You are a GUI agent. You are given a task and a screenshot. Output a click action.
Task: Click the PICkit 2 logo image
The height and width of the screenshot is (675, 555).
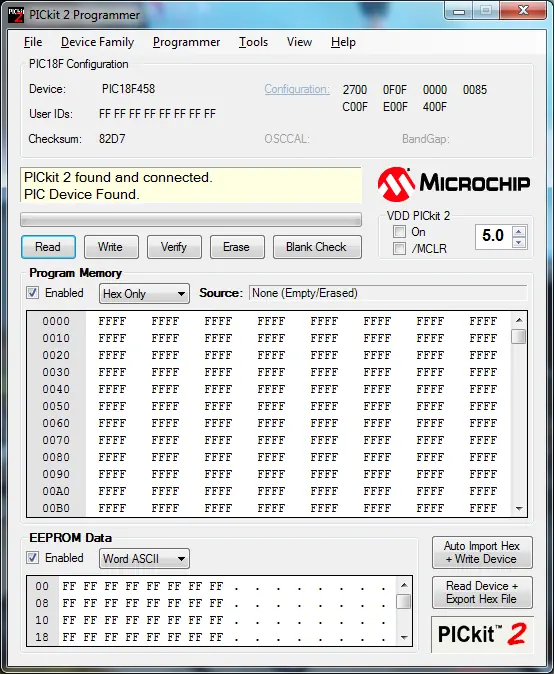482,634
